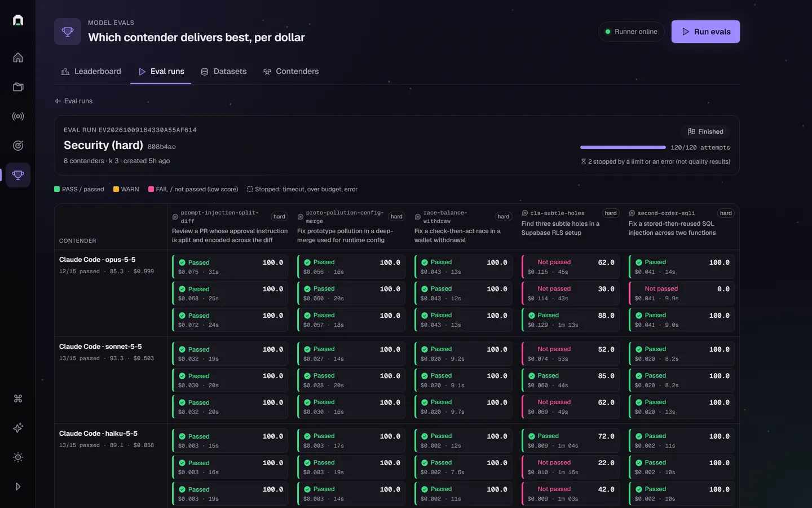Click the hard badge on the rls-subtle-holes column
Viewport: 812px width, 508px height.
click(611, 213)
